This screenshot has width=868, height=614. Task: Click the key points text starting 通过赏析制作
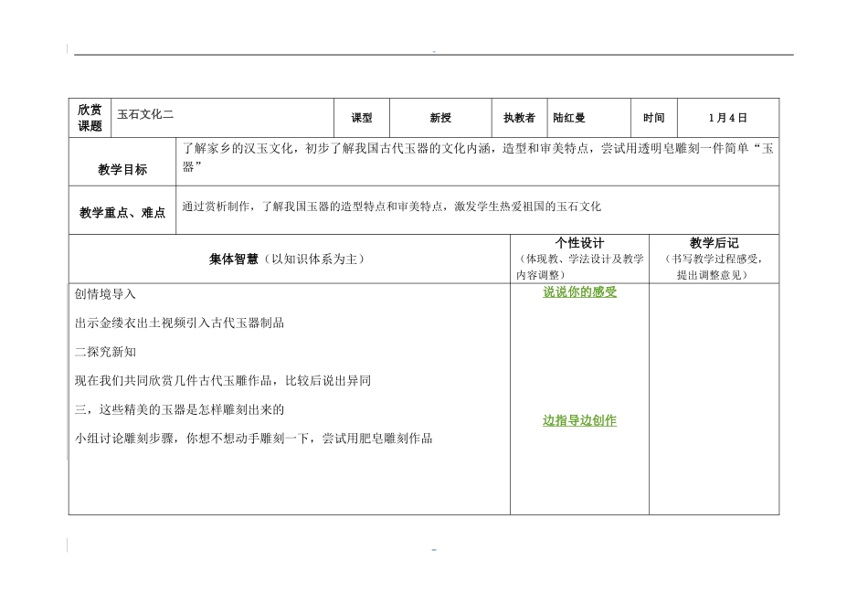391,206
